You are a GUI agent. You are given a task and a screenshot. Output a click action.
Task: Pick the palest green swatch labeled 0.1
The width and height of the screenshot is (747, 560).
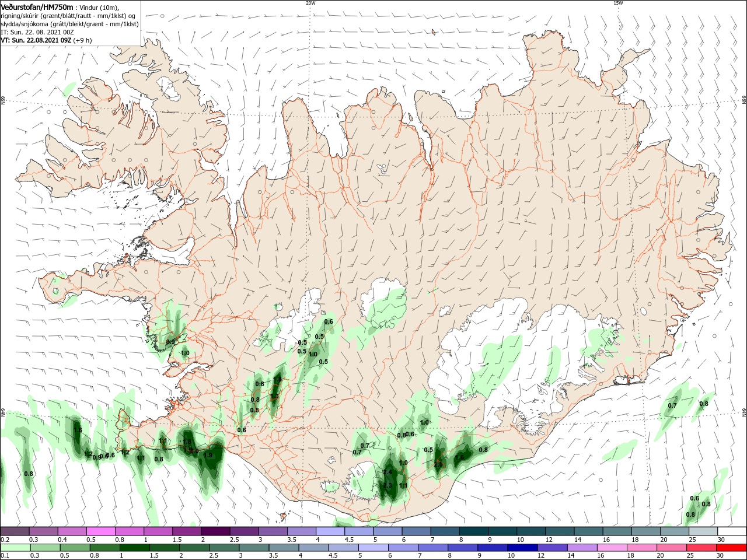(15, 548)
